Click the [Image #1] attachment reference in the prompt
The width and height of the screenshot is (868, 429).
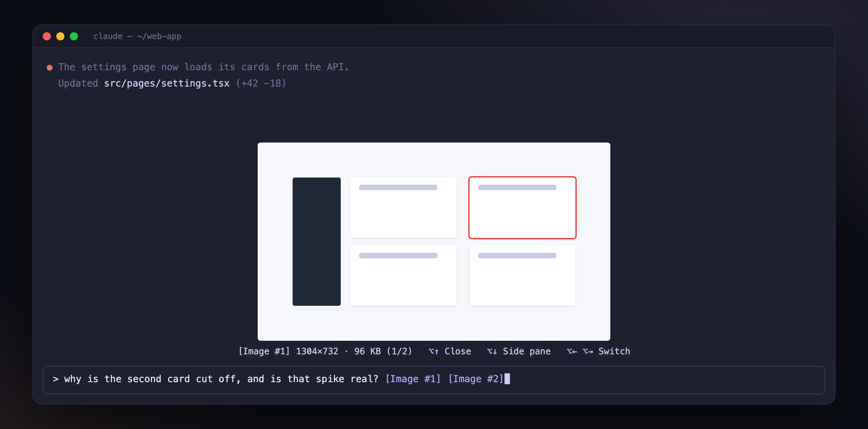(413, 379)
